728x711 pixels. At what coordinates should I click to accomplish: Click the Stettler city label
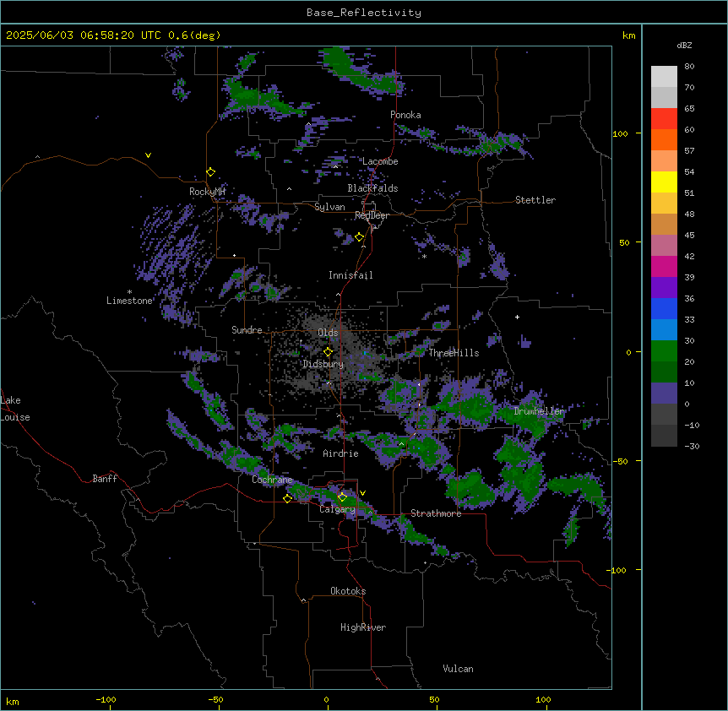tap(535, 200)
